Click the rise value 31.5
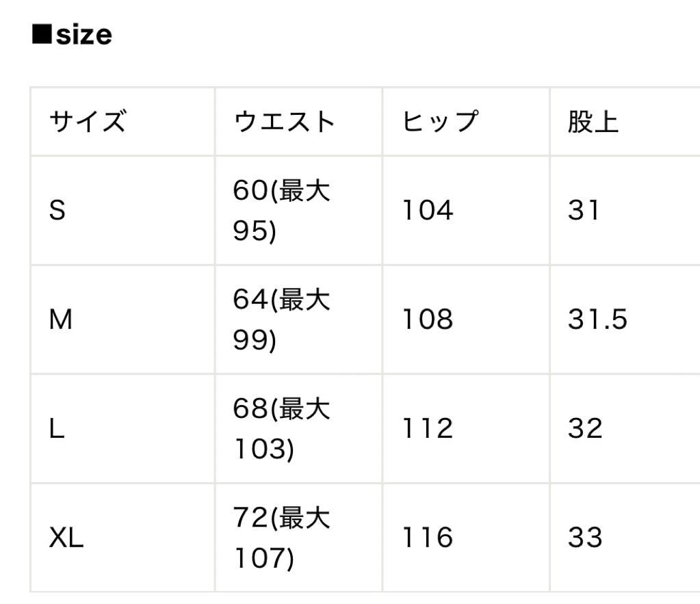This screenshot has height=604, width=700. 597,319
